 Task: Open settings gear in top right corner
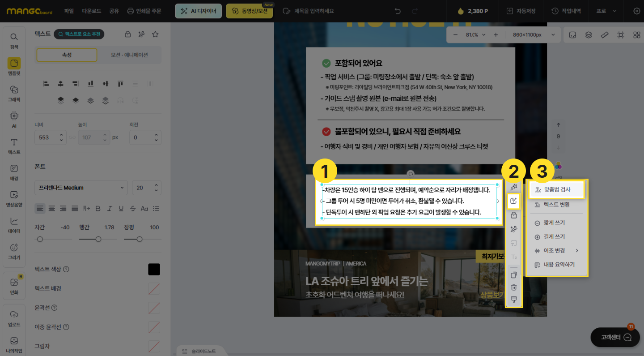[x=637, y=11]
